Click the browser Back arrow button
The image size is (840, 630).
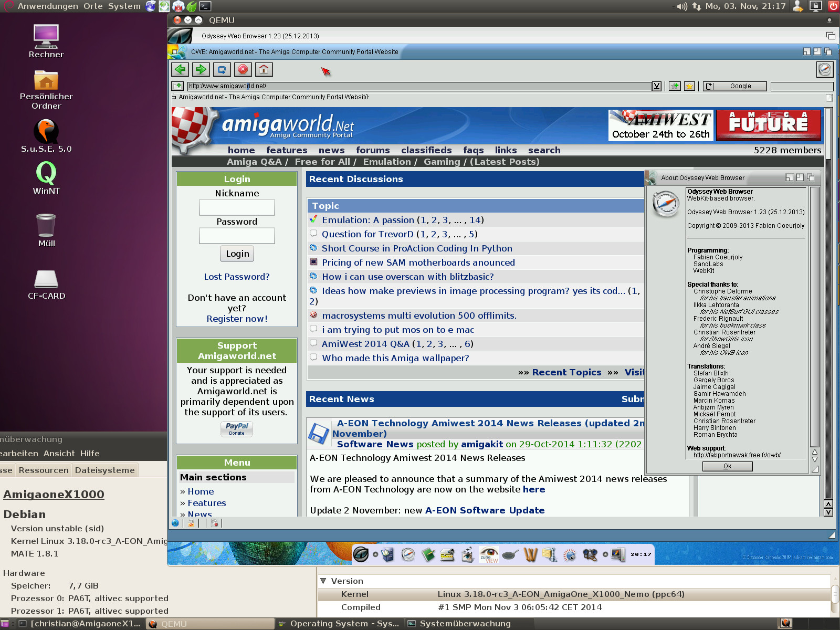pos(181,69)
